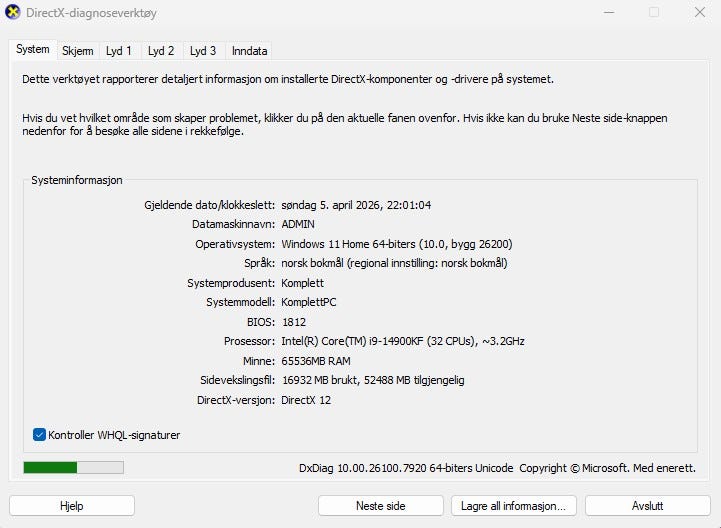
Task: Click the Operativsystem label
Action: pos(235,244)
